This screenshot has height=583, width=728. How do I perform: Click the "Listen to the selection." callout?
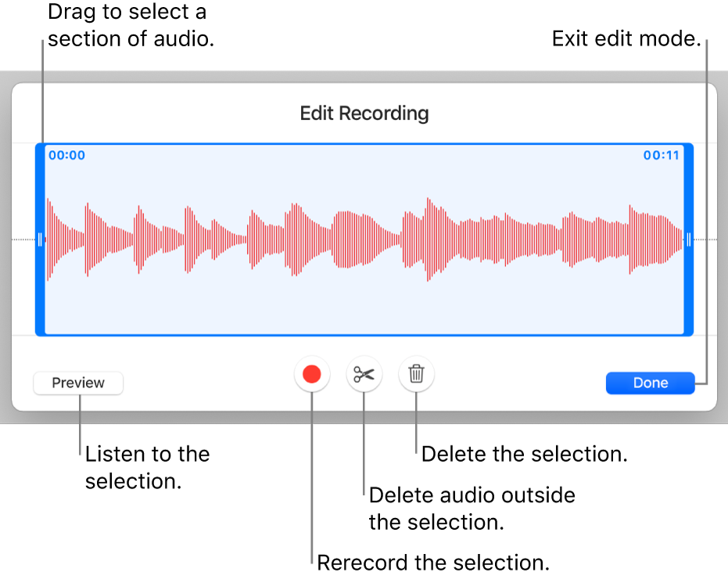click(147, 467)
